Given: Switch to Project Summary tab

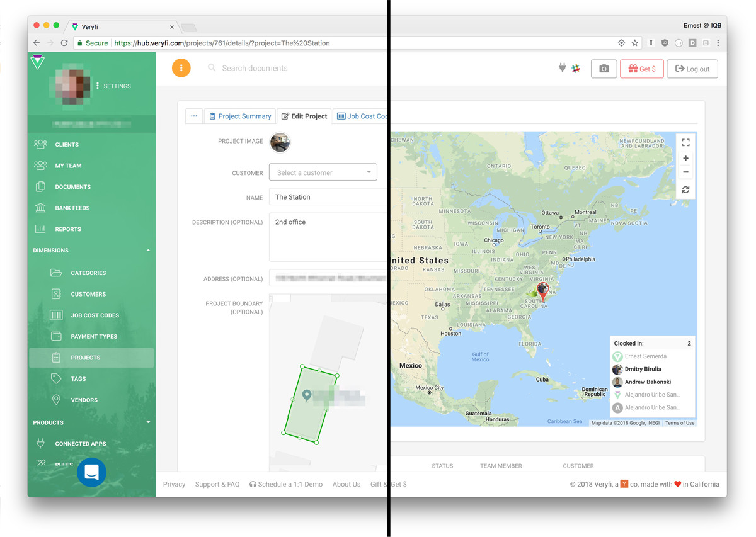Looking at the screenshot, I should (240, 116).
